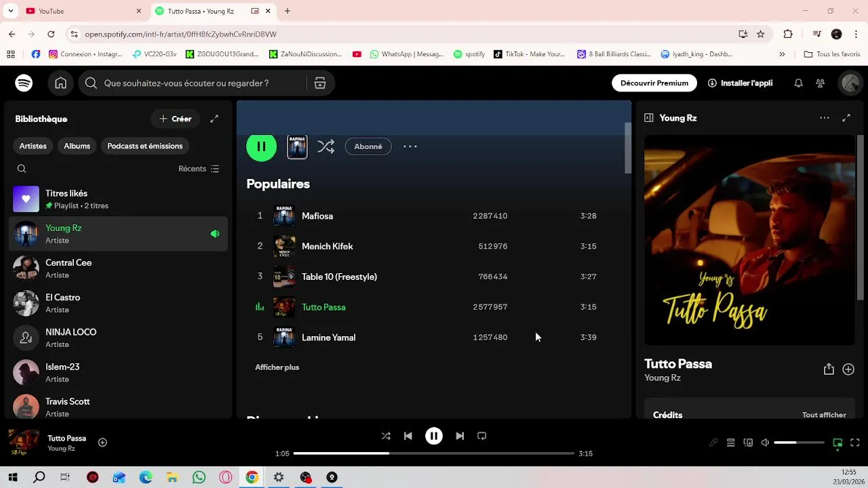Open Chrome tab search dropdown arrow
Image resolution: width=868 pixels, height=488 pixels.
[x=10, y=11]
